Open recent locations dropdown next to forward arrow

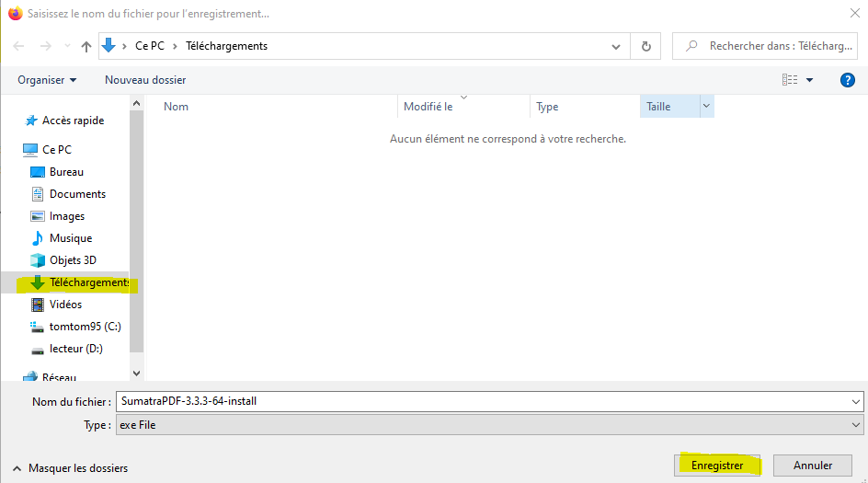[x=67, y=46]
